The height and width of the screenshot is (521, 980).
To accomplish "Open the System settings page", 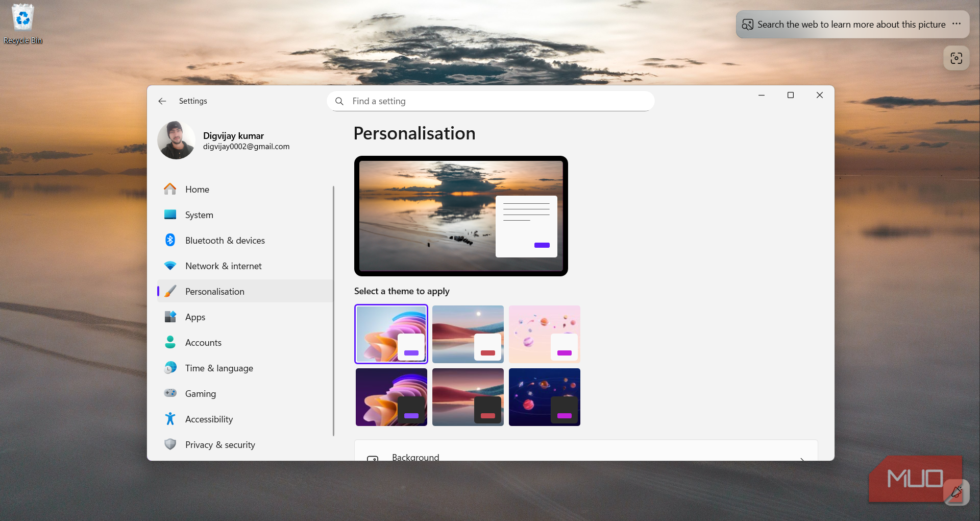I will 199,215.
